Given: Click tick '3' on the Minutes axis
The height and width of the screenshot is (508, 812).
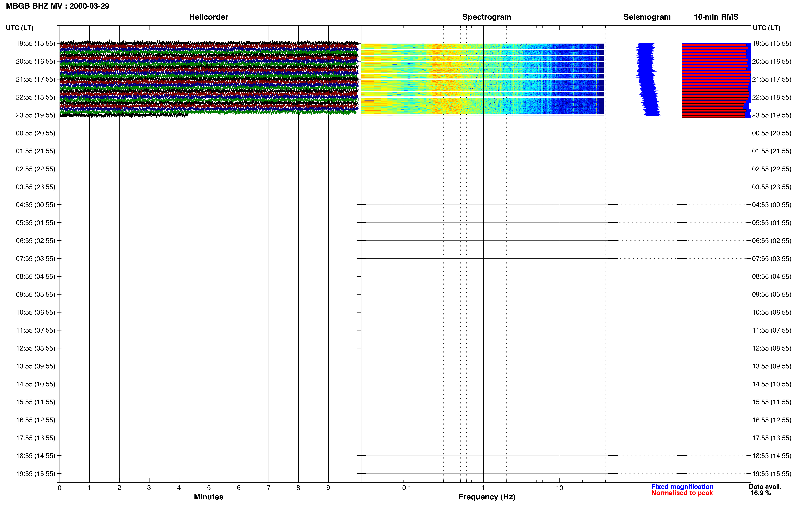Looking at the screenshot, I should click(x=149, y=487).
